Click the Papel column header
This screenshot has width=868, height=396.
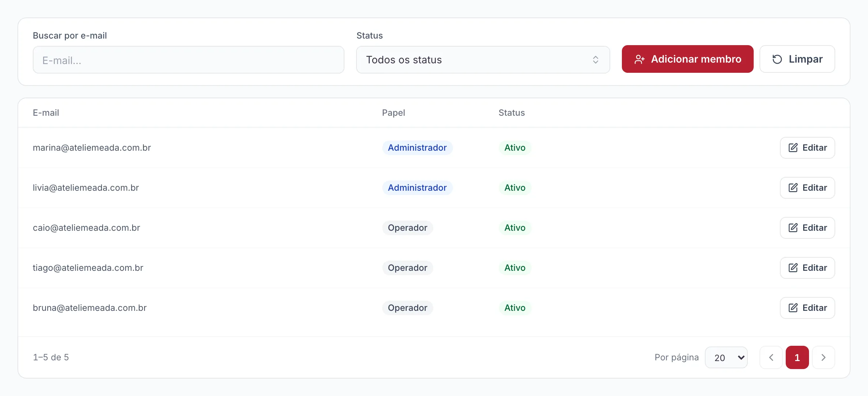[393, 113]
